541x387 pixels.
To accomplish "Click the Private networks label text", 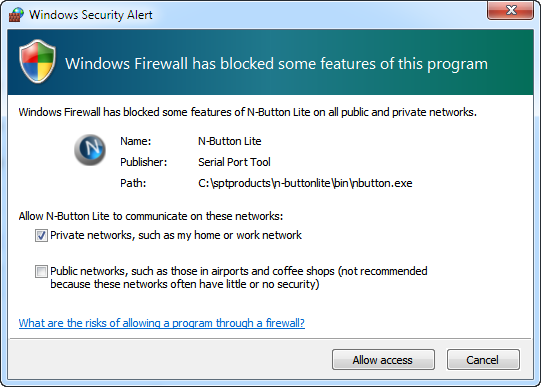I will [x=176, y=235].
